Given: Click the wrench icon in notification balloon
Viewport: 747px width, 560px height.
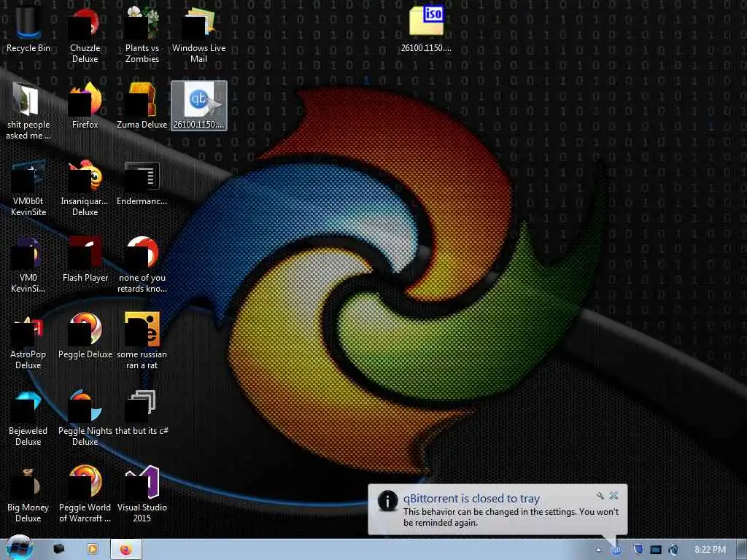Looking at the screenshot, I should [600, 496].
